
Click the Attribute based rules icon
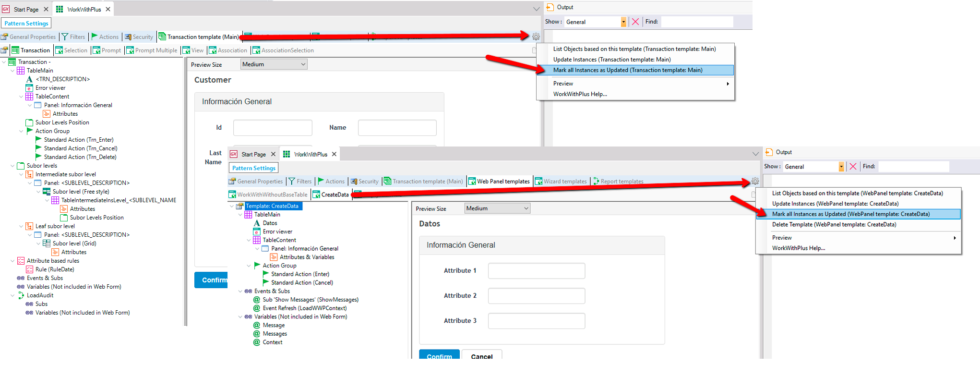pyautogui.click(x=21, y=261)
